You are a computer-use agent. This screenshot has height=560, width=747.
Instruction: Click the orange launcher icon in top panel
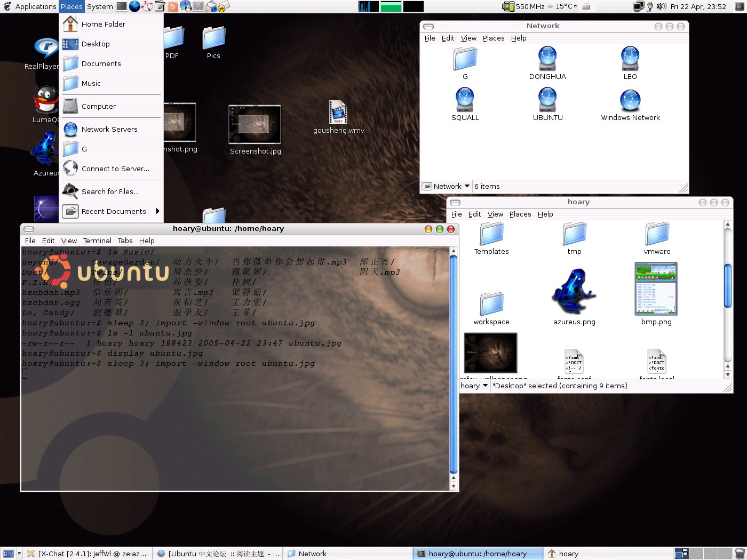[x=172, y=6]
